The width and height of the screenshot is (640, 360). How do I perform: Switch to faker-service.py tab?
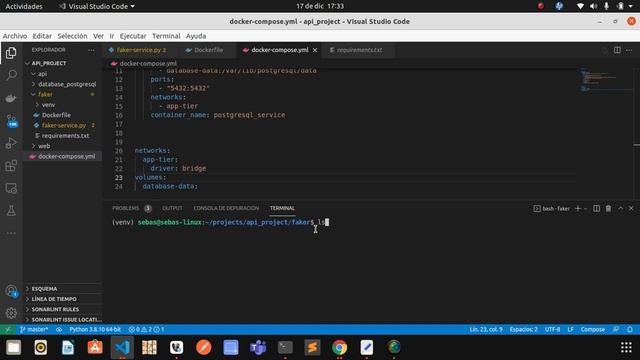click(139, 50)
